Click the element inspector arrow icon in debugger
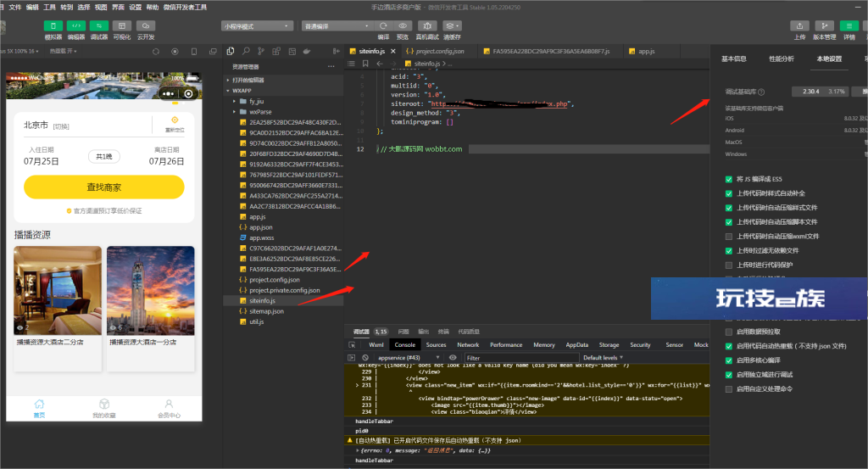The width and height of the screenshot is (868, 469). coord(352,344)
